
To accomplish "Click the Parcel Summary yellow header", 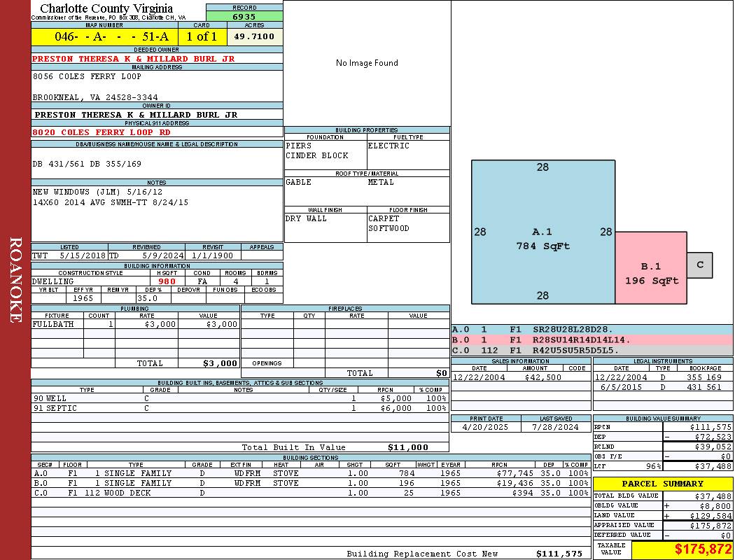I will point(662,484).
